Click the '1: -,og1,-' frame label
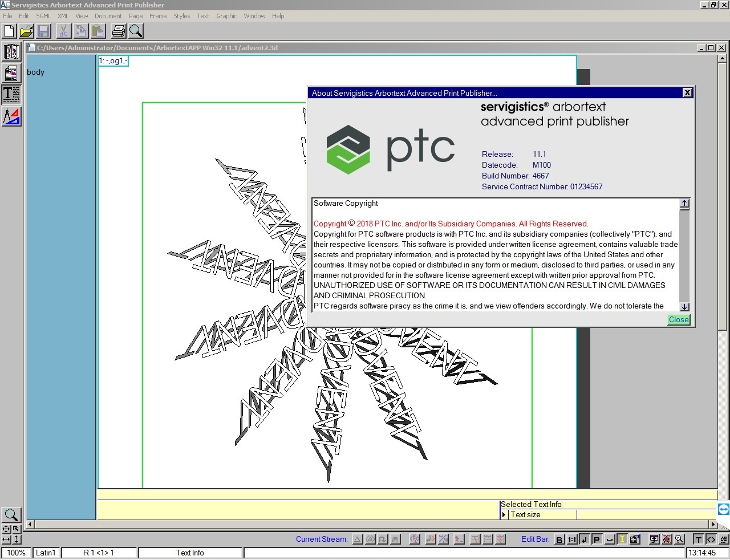The height and width of the screenshot is (560, 730). pyautogui.click(x=113, y=61)
